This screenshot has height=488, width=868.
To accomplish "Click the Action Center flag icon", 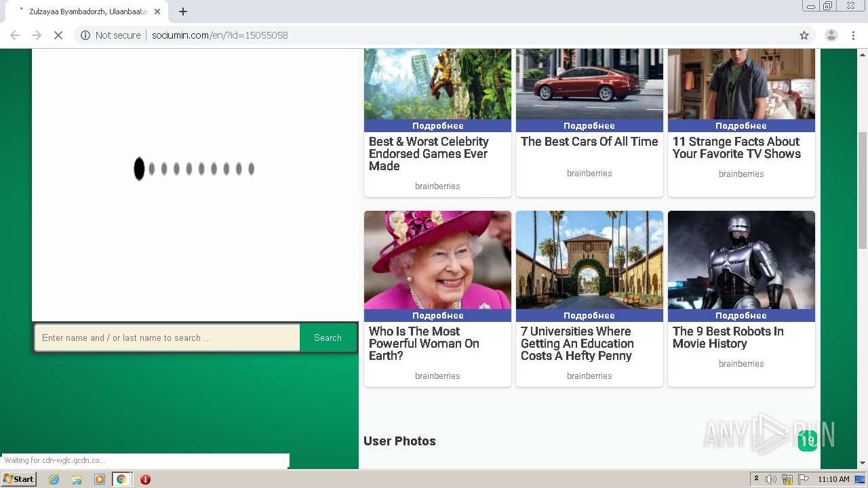I will click(804, 479).
